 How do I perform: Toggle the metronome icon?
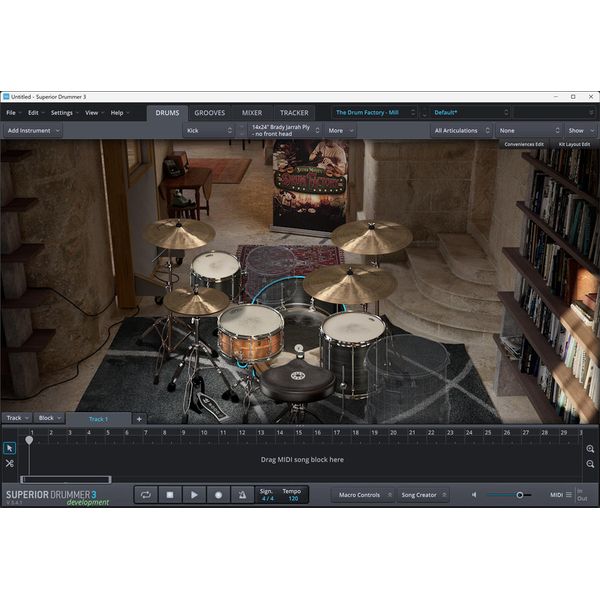[x=242, y=495]
